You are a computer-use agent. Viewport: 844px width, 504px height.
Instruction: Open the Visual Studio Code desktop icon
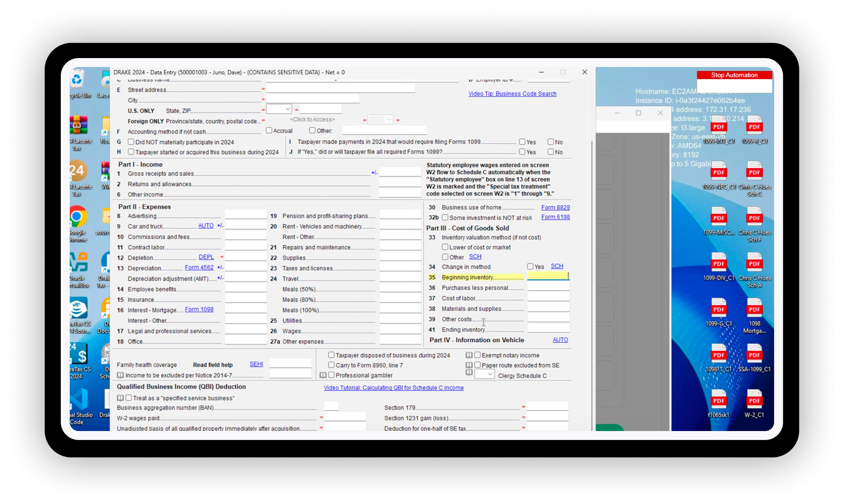pos(81,406)
